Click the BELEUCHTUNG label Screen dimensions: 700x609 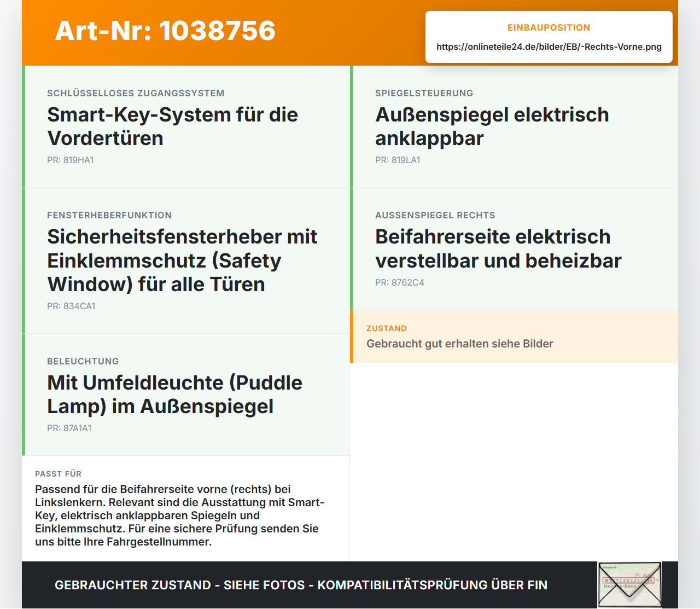click(x=83, y=361)
